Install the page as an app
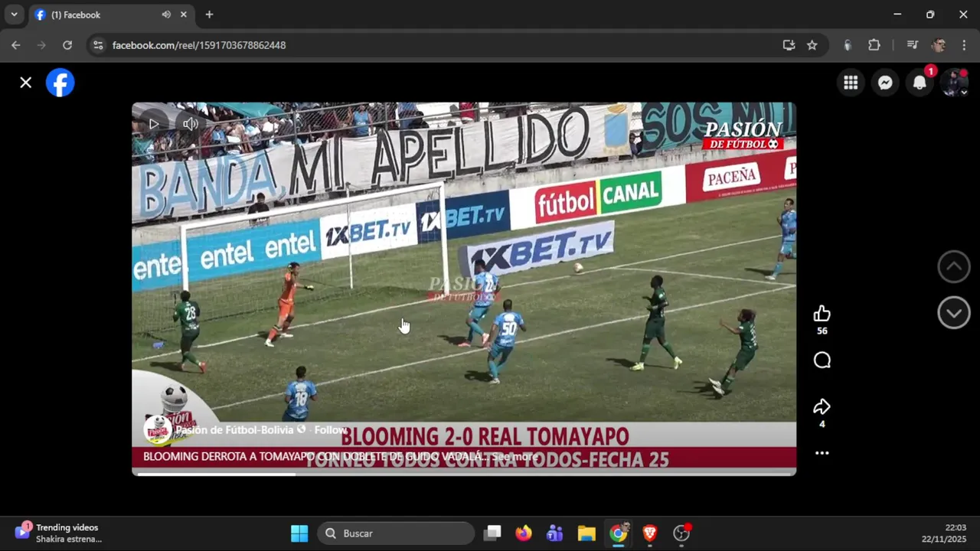This screenshot has width=980, height=551. coord(789,45)
